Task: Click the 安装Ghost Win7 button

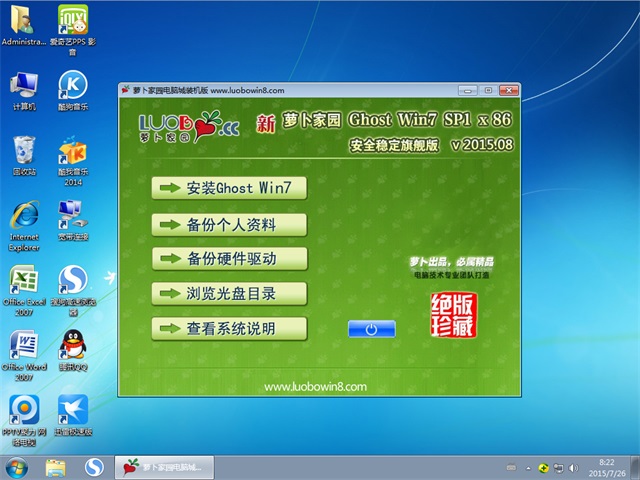Action: [x=229, y=188]
